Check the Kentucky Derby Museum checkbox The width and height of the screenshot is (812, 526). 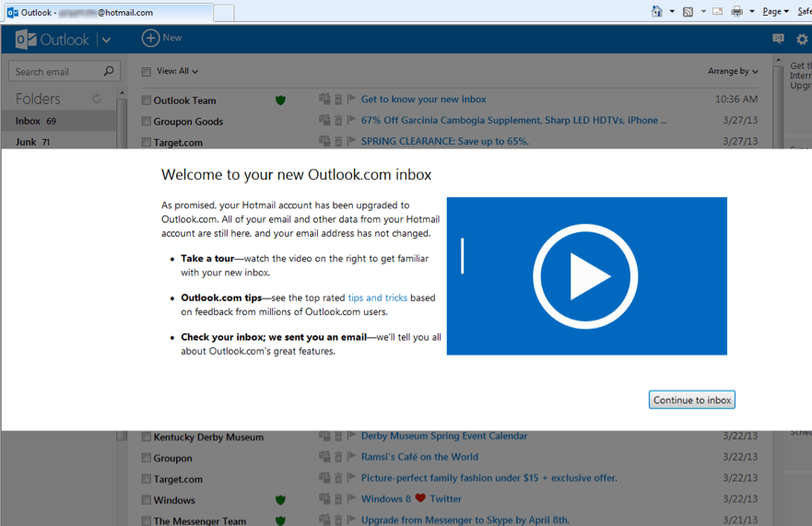point(147,437)
